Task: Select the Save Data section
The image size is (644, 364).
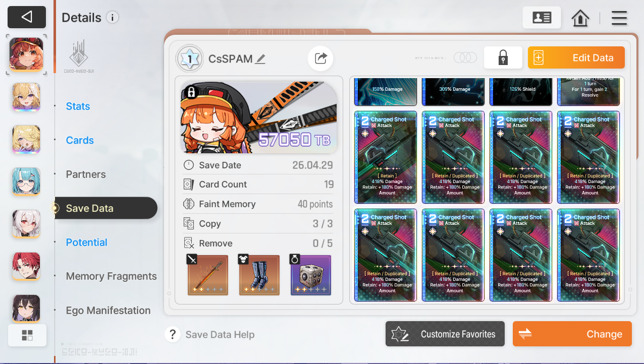Action: pos(106,208)
